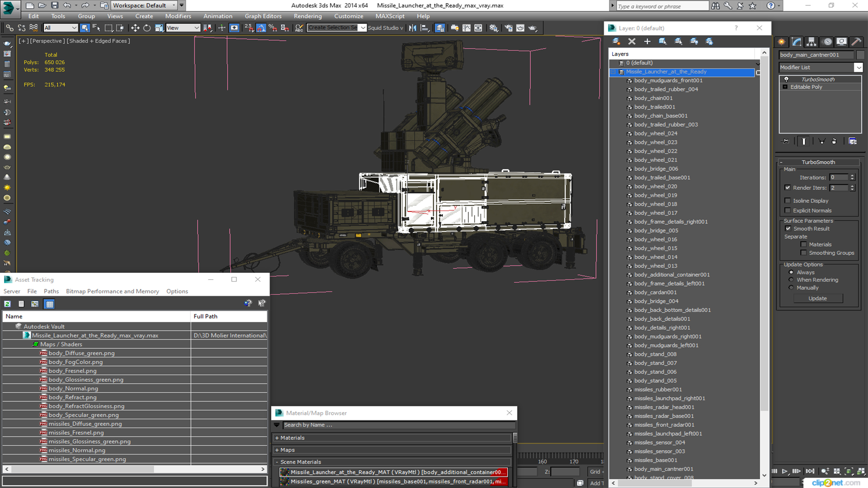Screen dimensions: 868x488
Task: Open the MAXScript menu
Action: tap(390, 16)
